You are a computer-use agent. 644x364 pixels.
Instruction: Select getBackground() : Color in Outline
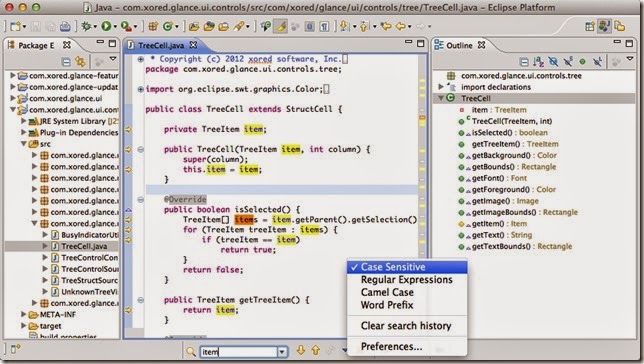pyautogui.click(x=514, y=155)
